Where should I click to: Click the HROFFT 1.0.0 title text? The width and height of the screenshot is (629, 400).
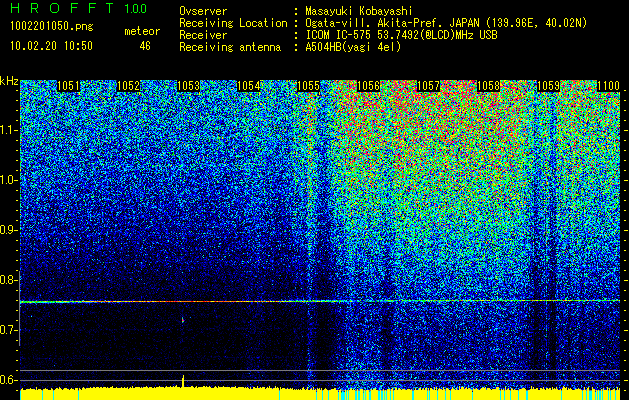pos(79,8)
